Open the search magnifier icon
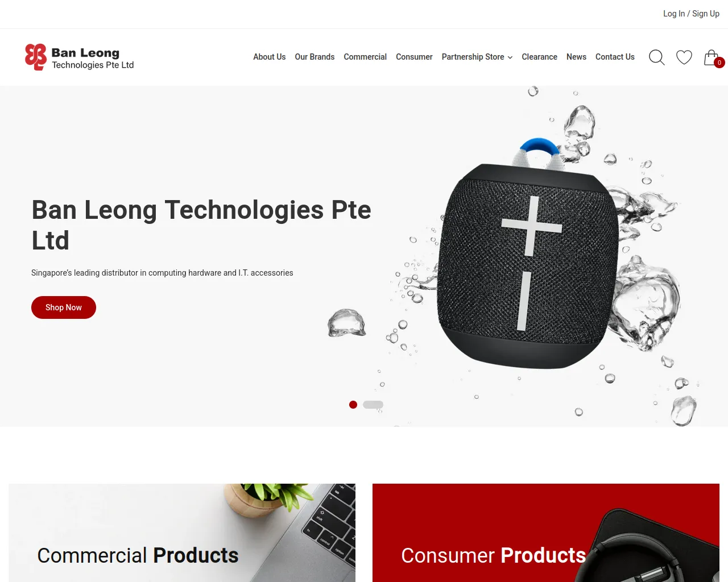The height and width of the screenshot is (582, 728). (x=657, y=57)
